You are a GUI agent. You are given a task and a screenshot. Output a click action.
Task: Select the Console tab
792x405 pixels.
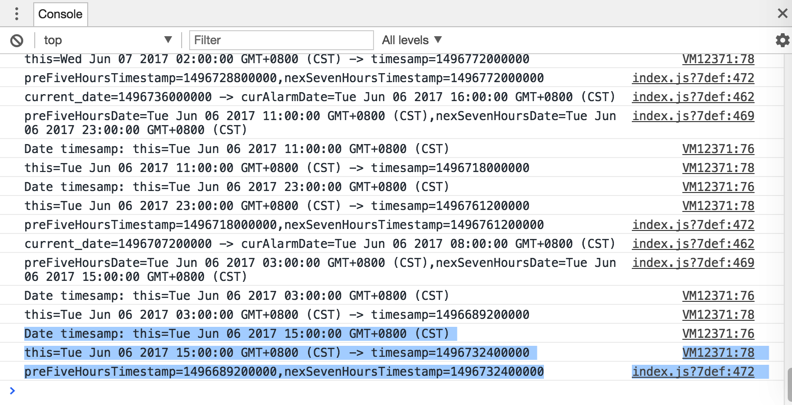tap(60, 14)
